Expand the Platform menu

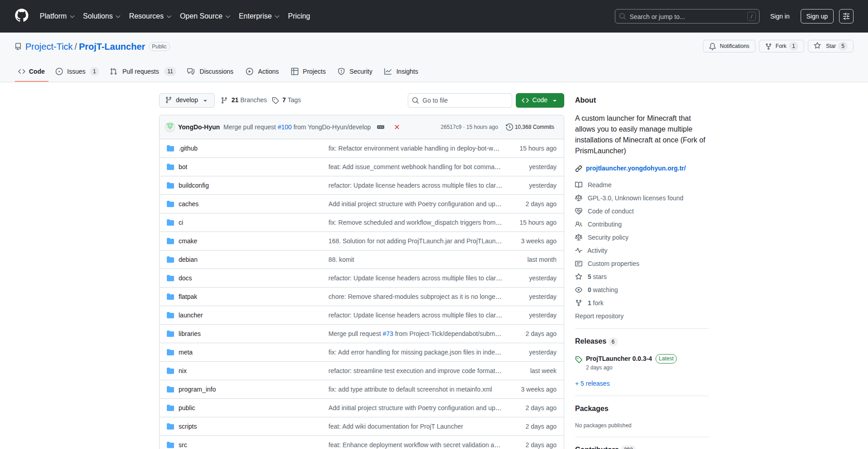pos(57,16)
